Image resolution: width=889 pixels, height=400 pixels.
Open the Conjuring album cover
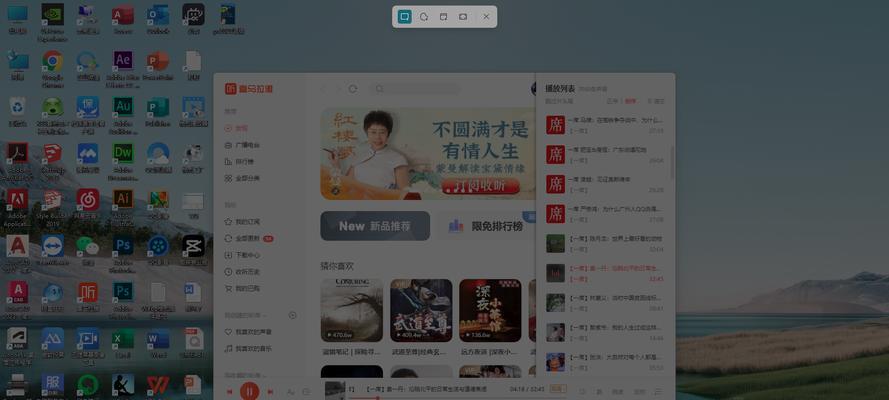click(352, 310)
